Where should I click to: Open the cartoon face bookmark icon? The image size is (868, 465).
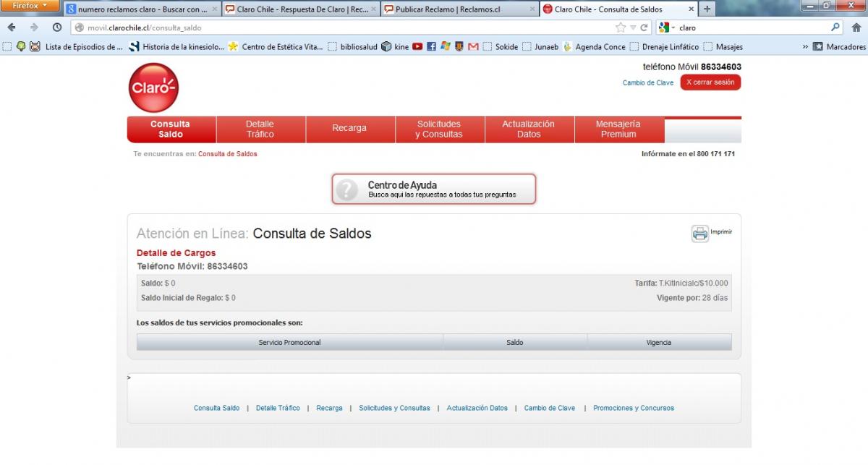(x=35, y=47)
